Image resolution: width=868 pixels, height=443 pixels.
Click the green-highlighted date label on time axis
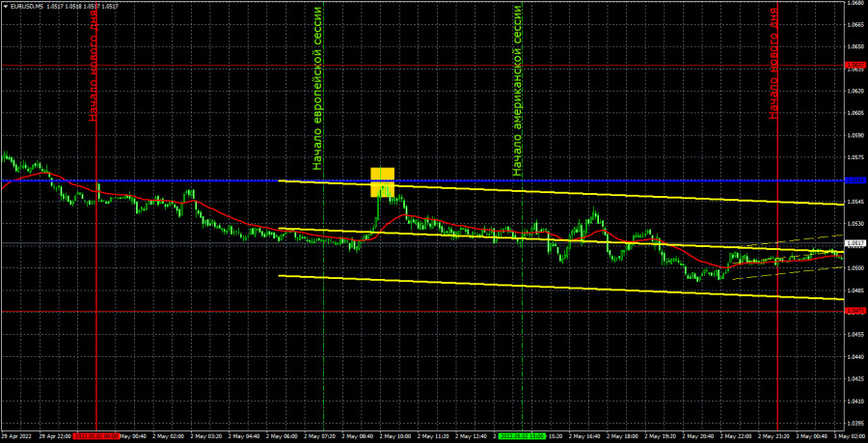tap(523, 436)
